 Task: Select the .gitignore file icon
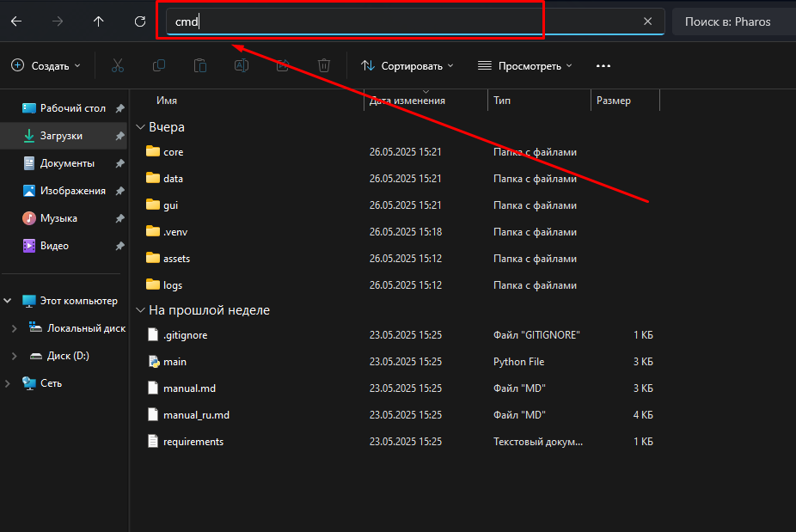point(153,334)
